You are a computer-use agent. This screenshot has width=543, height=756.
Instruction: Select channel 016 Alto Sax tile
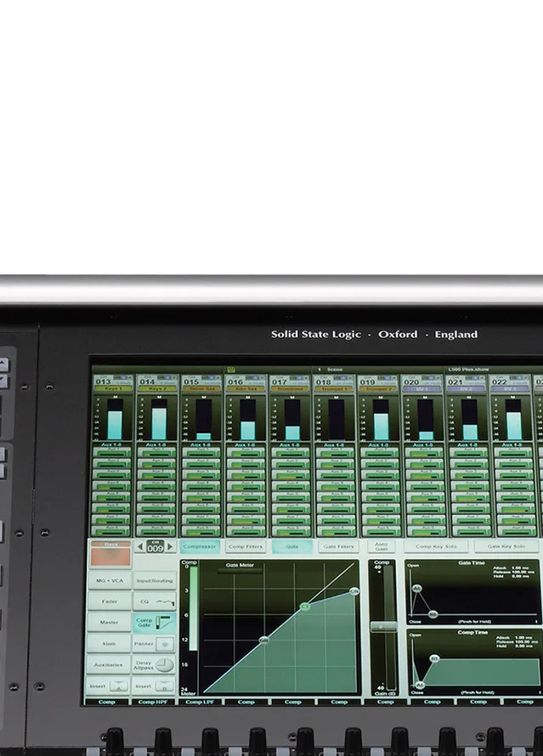pos(246,384)
